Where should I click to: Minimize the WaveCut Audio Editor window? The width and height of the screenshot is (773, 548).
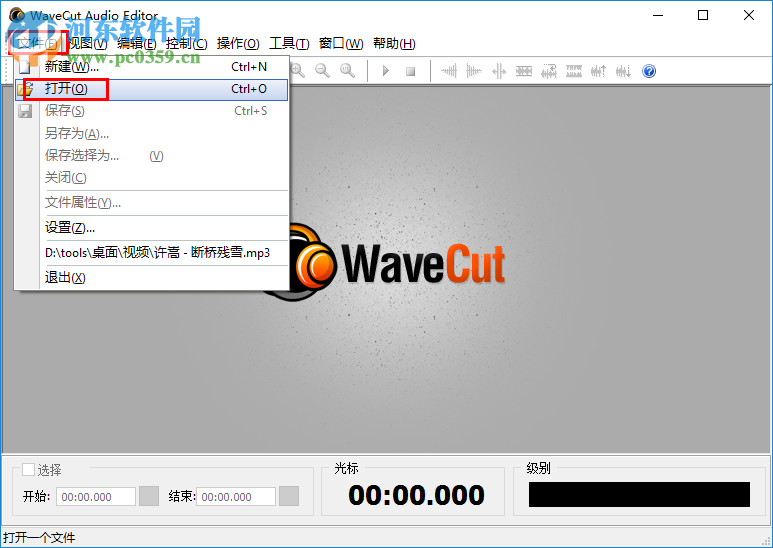tap(658, 15)
